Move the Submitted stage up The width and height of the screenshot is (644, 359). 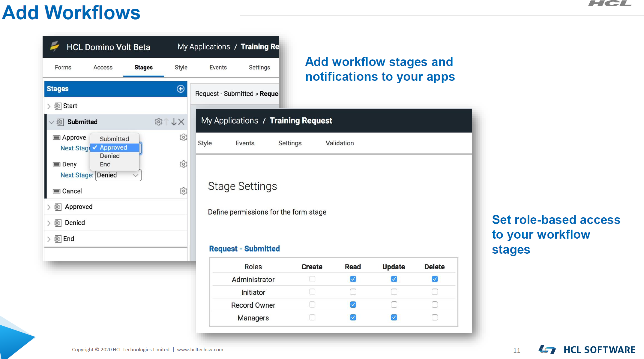(166, 122)
